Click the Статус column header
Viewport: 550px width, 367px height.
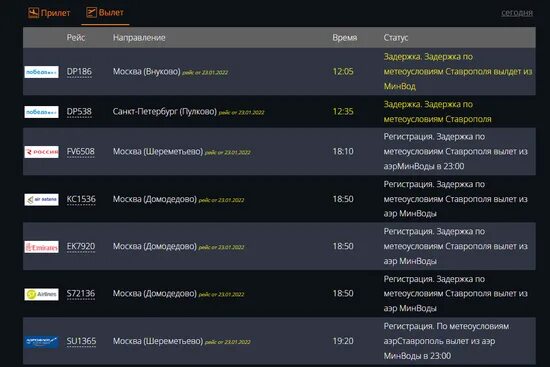pyautogui.click(x=396, y=38)
